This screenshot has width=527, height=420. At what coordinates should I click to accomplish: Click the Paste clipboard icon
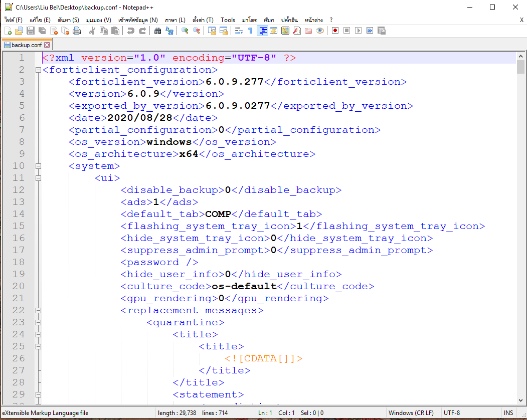point(115,31)
